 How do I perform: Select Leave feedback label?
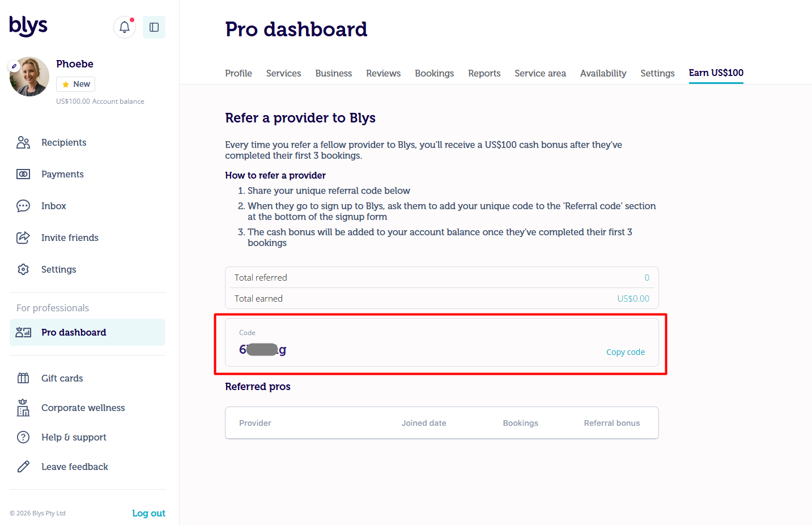point(75,467)
